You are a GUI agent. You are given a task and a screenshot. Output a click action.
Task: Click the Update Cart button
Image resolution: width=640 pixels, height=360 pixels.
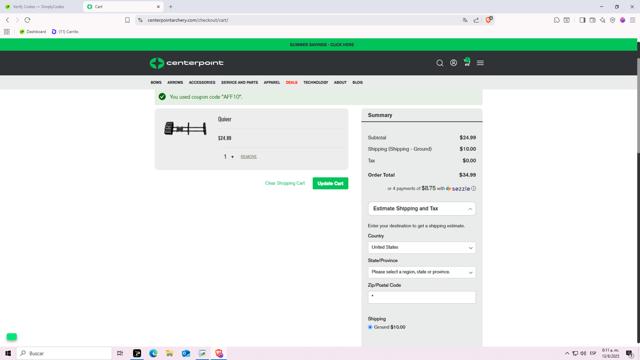click(x=330, y=183)
